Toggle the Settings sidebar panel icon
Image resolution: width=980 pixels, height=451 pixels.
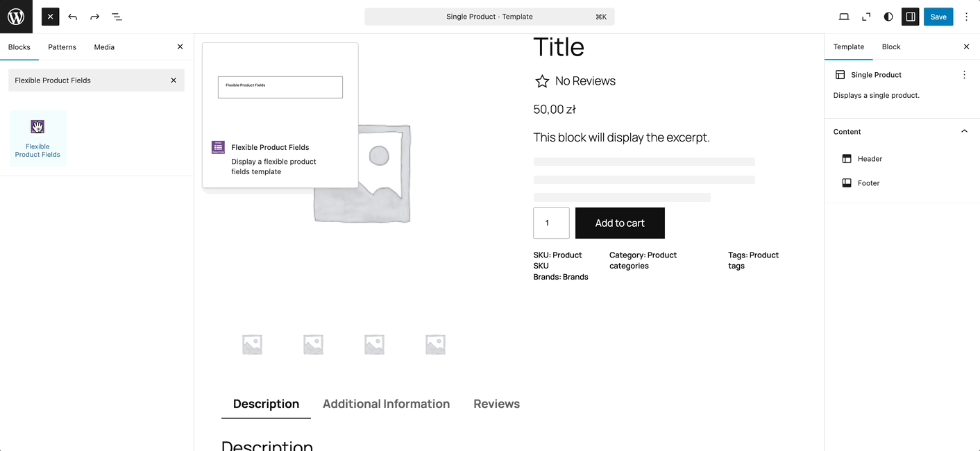coord(910,16)
